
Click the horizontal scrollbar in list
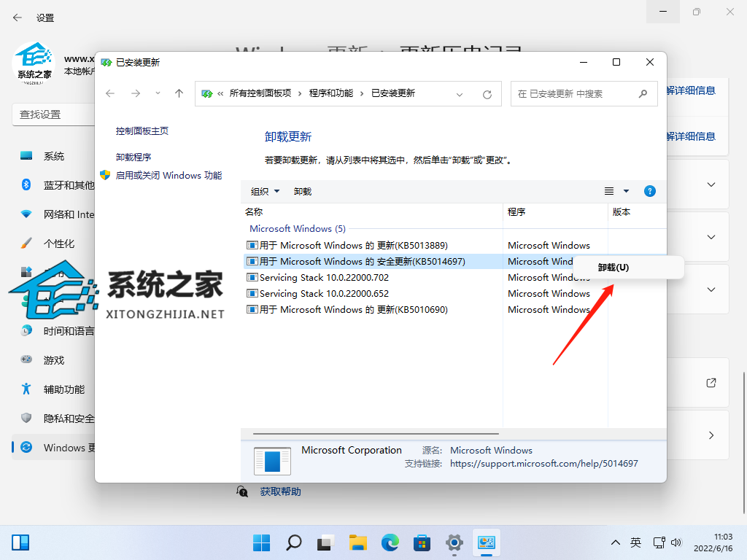point(376,434)
